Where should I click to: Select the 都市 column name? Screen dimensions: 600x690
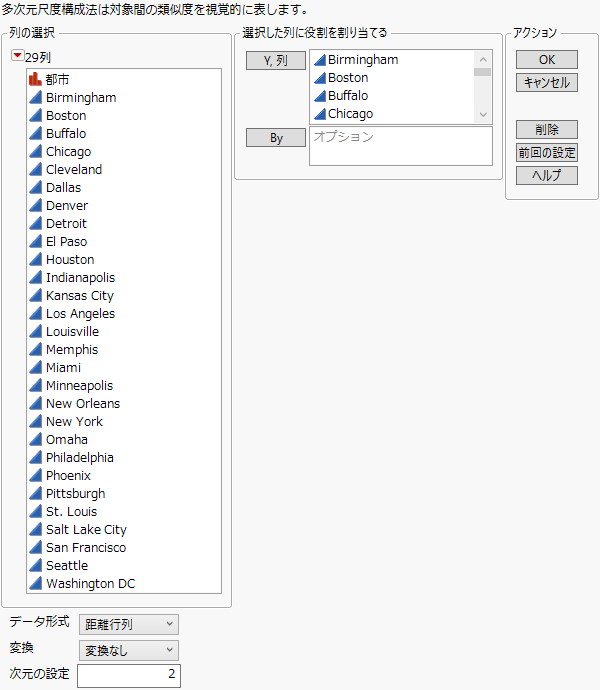(57, 79)
